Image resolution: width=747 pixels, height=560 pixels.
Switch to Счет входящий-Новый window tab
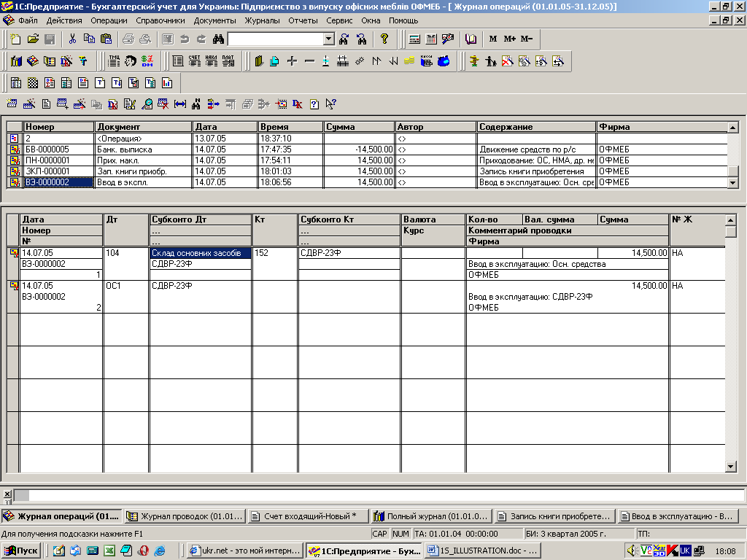[309, 516]
